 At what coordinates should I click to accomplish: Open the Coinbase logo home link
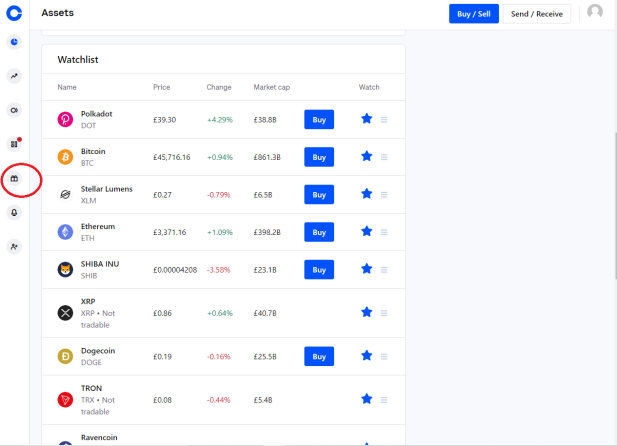pyautogui.click(x=14, y=13)
